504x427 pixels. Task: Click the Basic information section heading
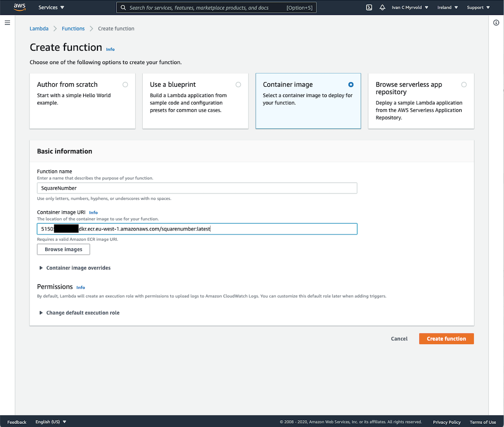64,151
